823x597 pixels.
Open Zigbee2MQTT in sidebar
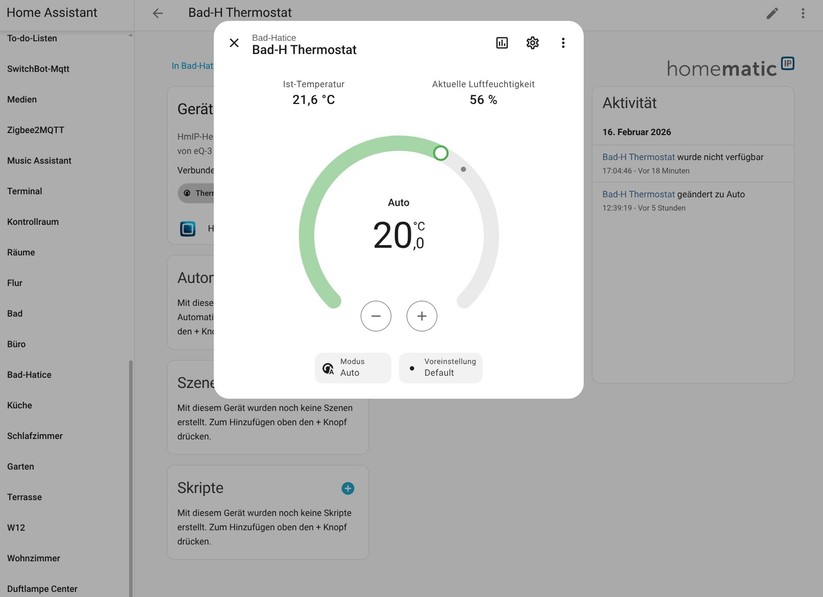35,130
